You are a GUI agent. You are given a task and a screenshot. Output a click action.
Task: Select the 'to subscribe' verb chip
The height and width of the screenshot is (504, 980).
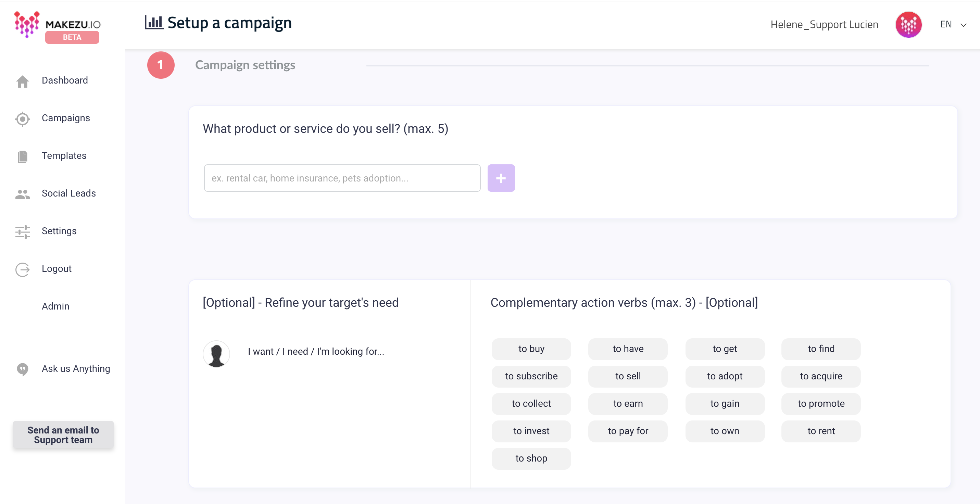[531, 376]
